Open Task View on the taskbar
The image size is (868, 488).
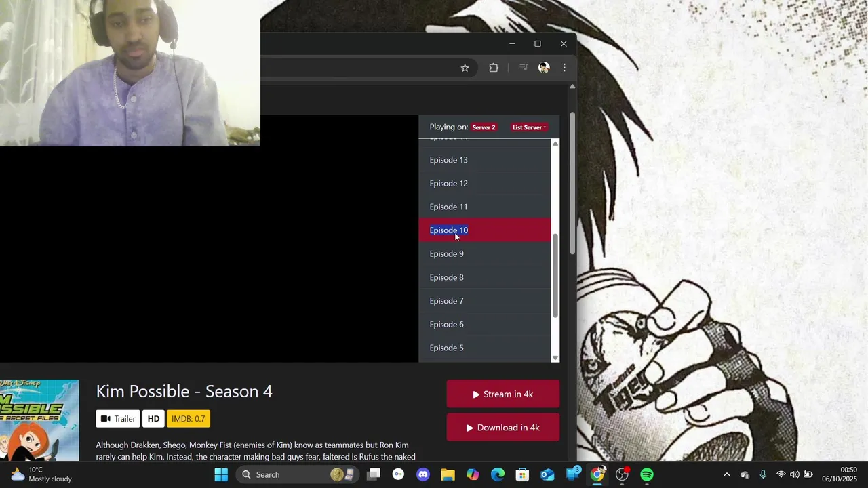click(374, 474)
